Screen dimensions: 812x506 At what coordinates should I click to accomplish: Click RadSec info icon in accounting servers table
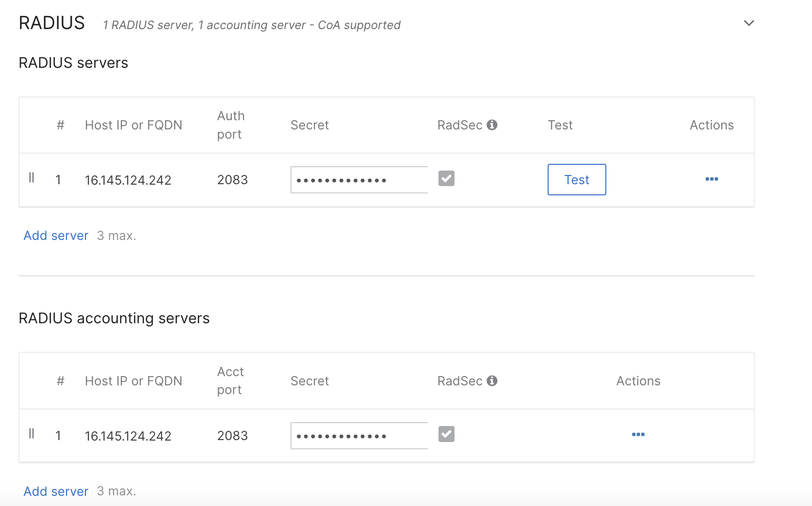coord(492,381)
